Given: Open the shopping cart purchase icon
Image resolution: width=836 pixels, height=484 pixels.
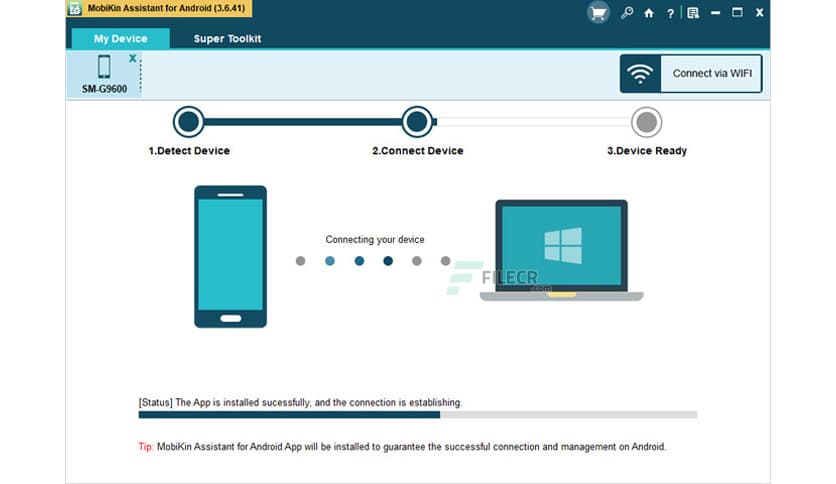Looking at the screenshot, I should pos(598,13).
